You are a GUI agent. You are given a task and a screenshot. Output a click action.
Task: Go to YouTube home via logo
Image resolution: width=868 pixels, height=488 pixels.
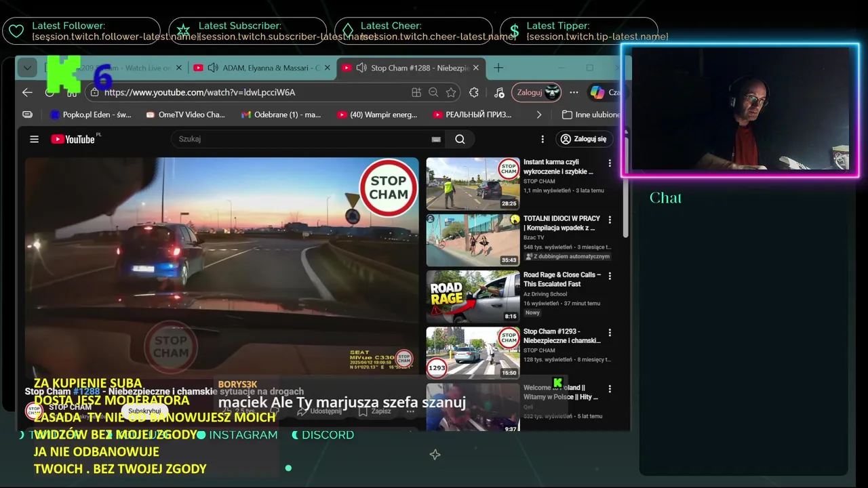pyautogui.click(x=73, y=139)
